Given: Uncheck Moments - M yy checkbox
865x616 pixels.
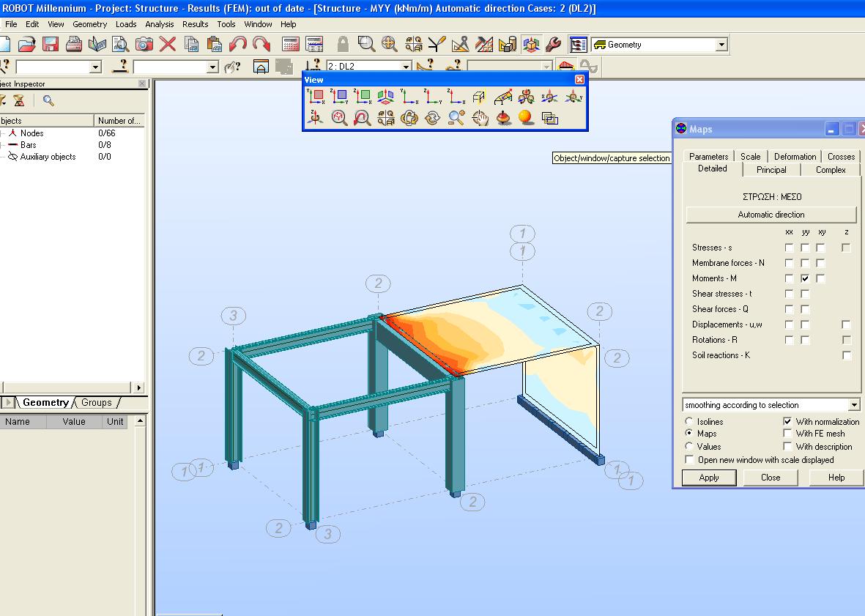Looking at the screenshot, I should (805, 278).
